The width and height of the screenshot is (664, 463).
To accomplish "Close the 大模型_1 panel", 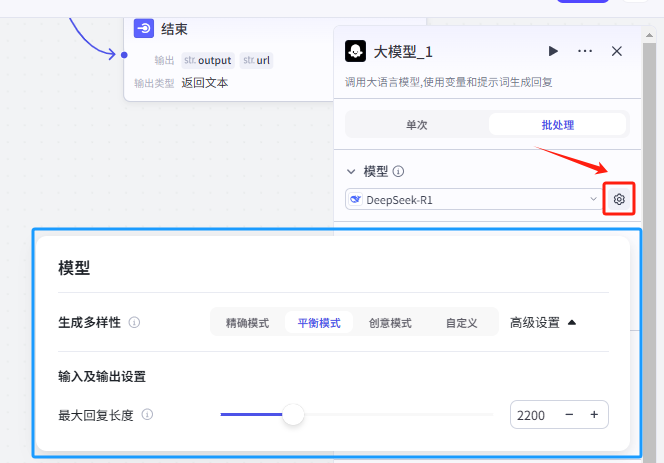I will tap(617, 51).
